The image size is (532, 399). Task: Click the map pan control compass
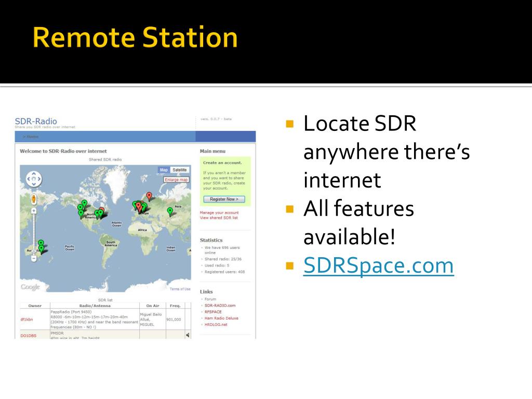click(34, 179)
